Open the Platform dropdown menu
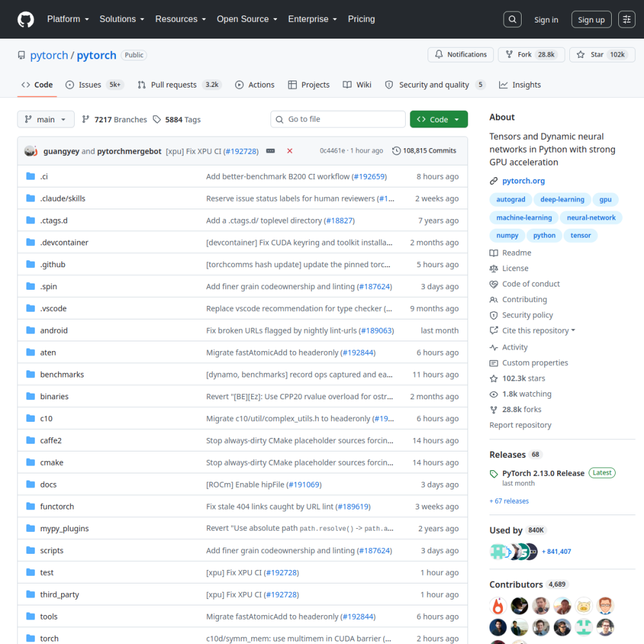 pos(68,19)
